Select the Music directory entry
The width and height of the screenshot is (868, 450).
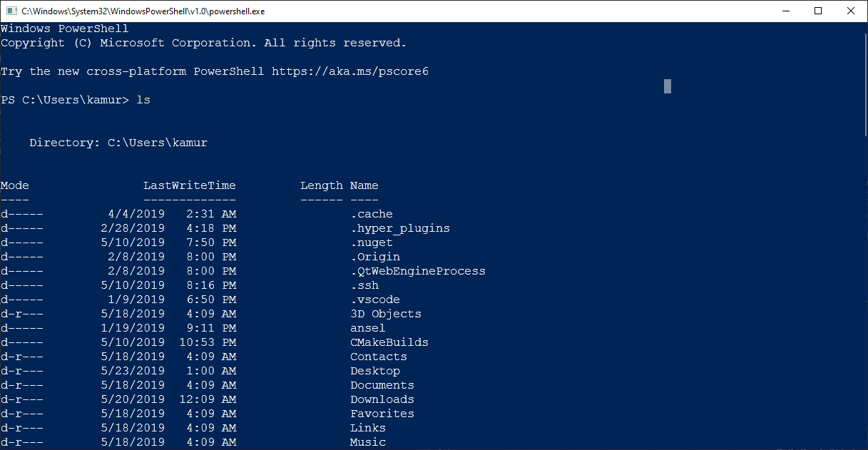tap(367, 441)
